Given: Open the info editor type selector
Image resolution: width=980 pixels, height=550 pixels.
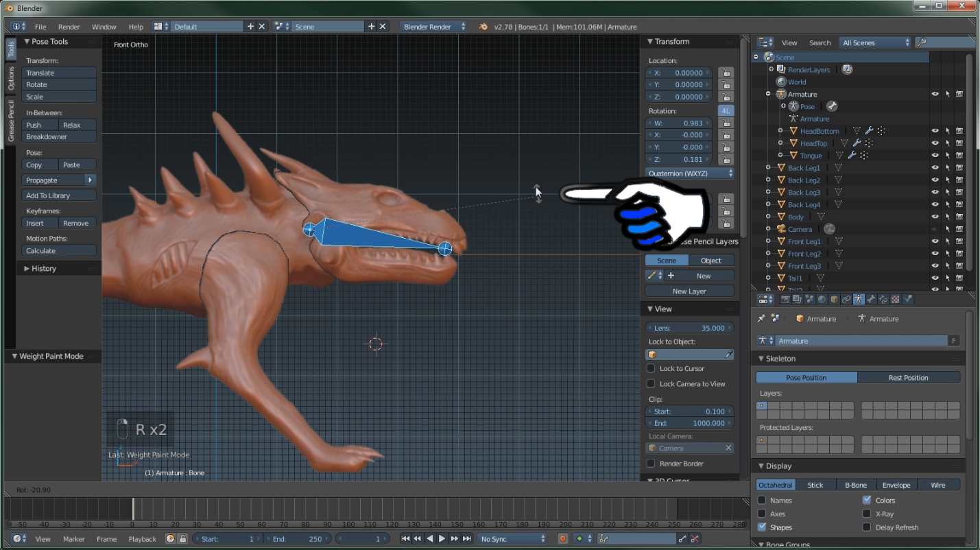Looking at the screenshot, I should coord(20,27).
